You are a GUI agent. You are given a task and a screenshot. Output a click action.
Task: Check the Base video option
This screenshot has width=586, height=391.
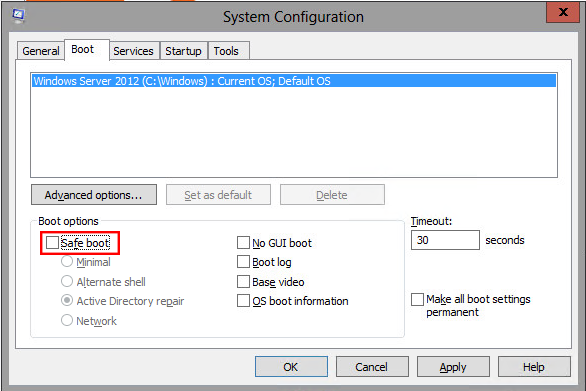pyautogui.click(x=243, y=281)
